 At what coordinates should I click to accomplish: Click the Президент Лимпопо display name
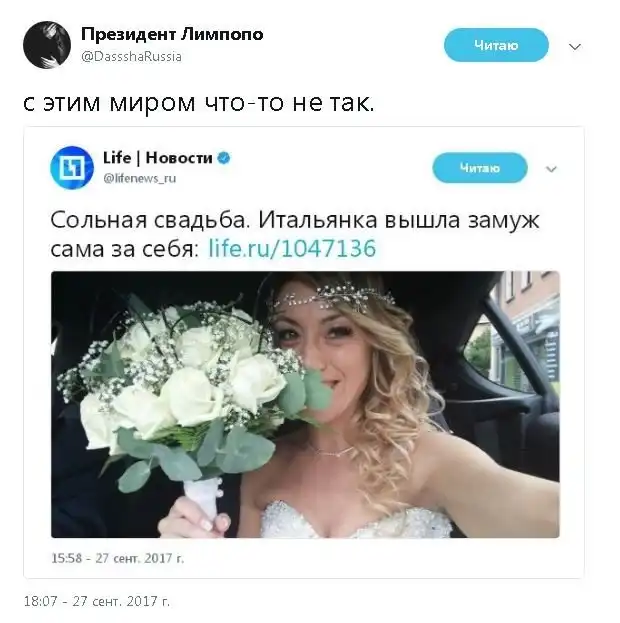[x=172, y=35]
